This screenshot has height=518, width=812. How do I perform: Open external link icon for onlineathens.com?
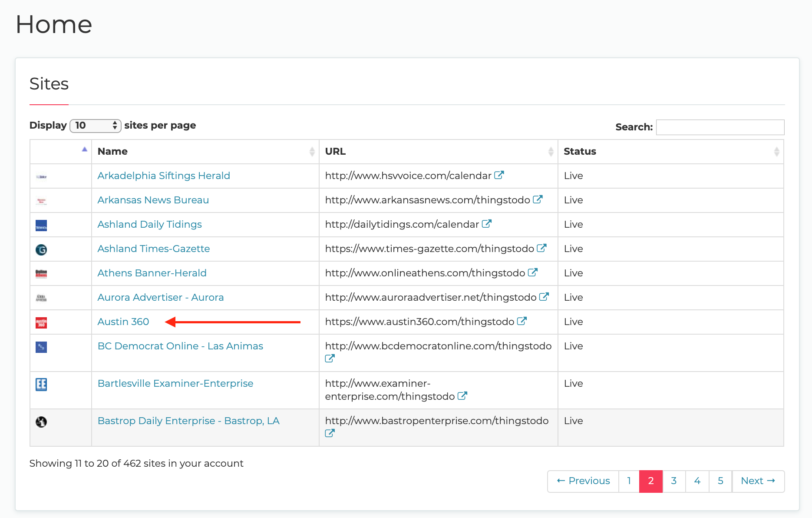click(533, 272)
